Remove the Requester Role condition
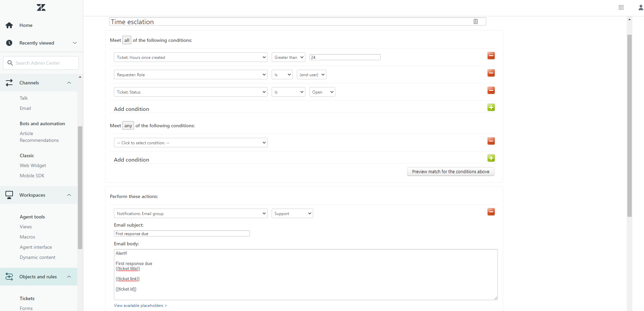Screen dimensions: 644x311 [491, 73]
